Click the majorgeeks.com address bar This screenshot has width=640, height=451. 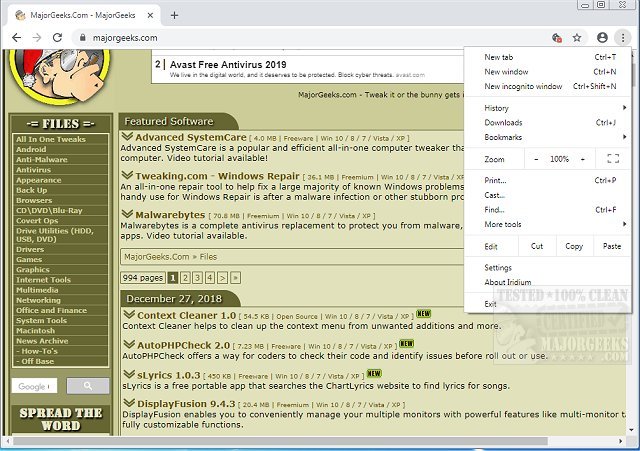(310, 38)
